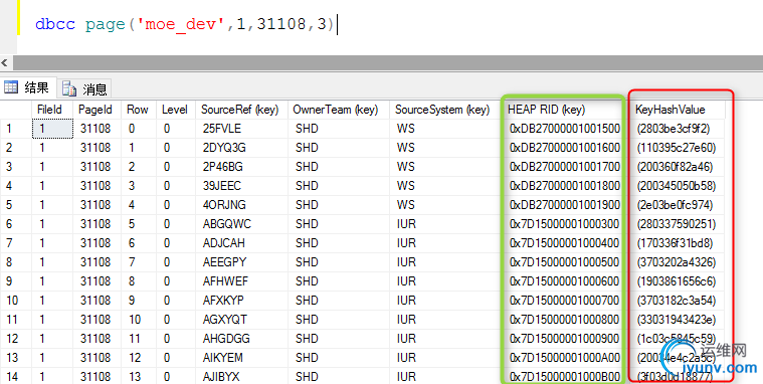Click HEAP RID cell 0x7D15000001000500
This screenshot has width=763, height=384.
[564, 262]
